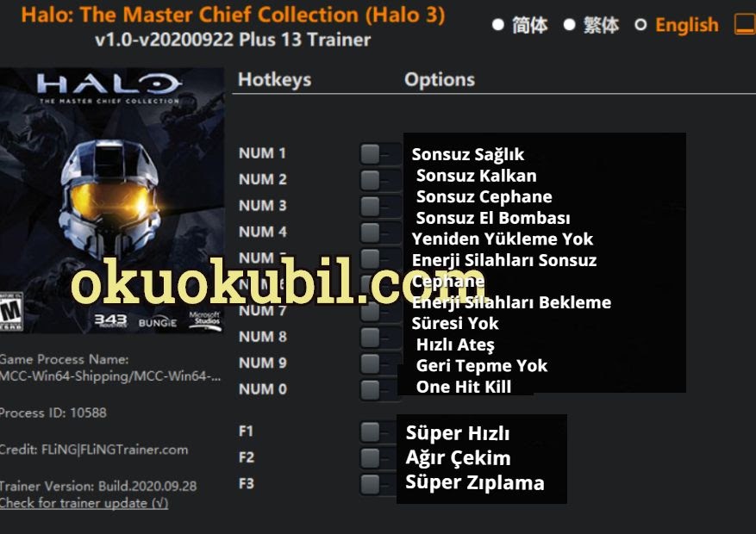Toggle NUM 9 Geri Tepme Yok
756x534 pixels.
(380, 363)
